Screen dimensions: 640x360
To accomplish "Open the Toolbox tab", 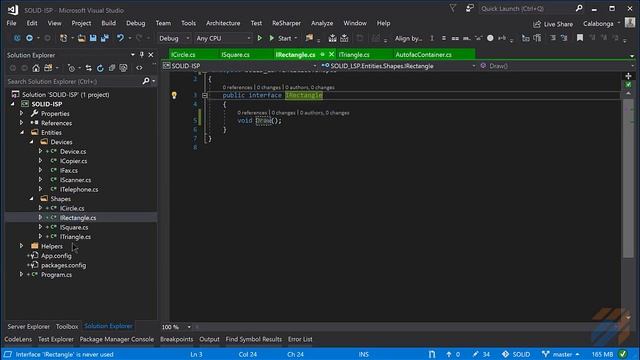I will click(67, 327).
